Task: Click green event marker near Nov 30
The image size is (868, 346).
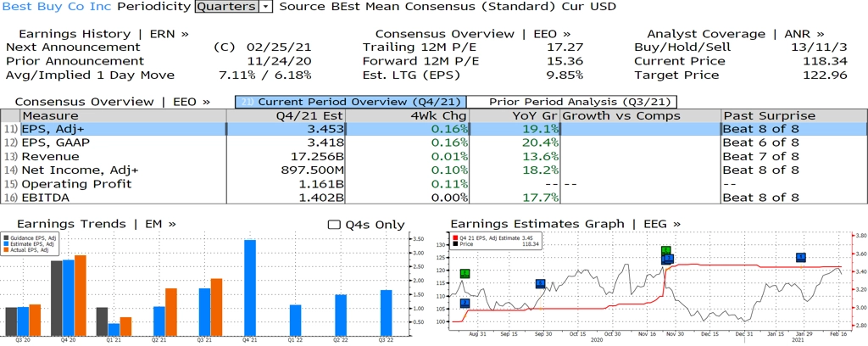Action: (666, 251)
